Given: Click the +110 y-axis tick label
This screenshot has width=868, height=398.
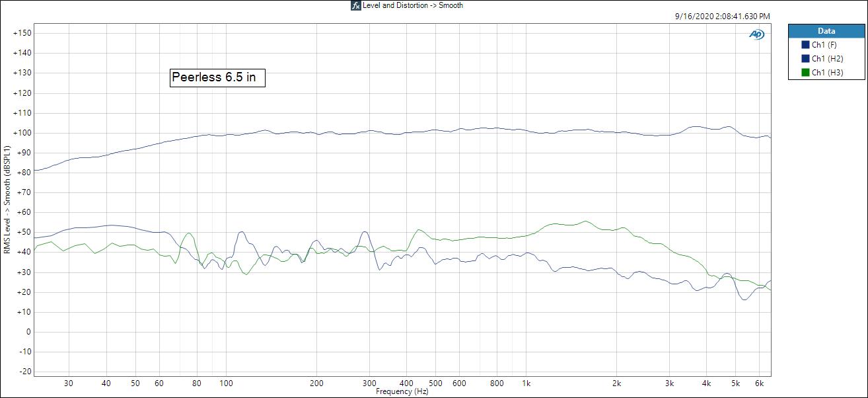Looking at the screenshot, I should pos(22,113).
